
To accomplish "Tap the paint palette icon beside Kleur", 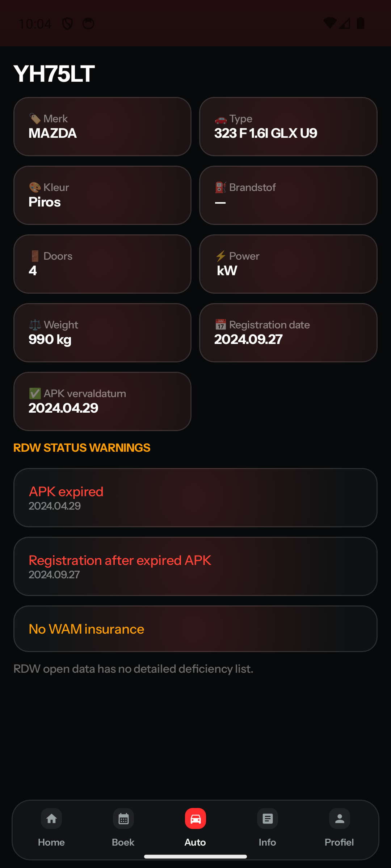I will (35, 187).
